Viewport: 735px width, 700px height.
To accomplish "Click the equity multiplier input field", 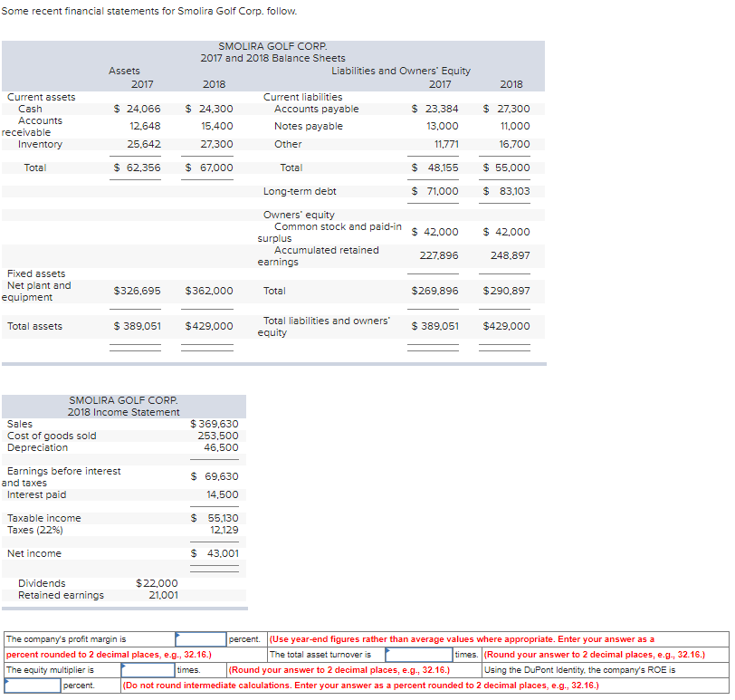I will tap(148, 670).
